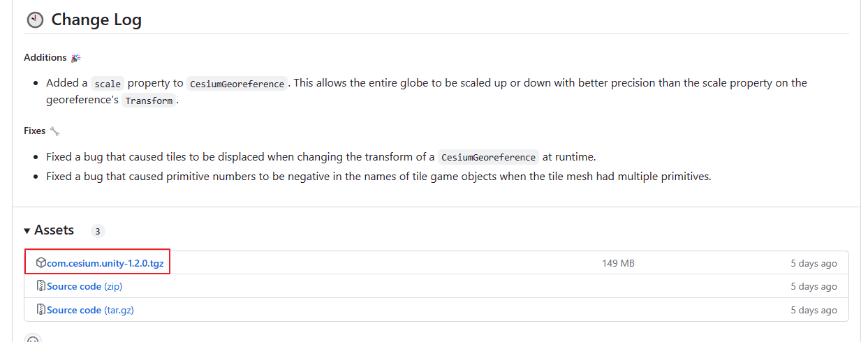Click the timestamp on the Source code (zip) row
Image resolution: width=868 pixels, height=342 pixels.
(814, 286)
